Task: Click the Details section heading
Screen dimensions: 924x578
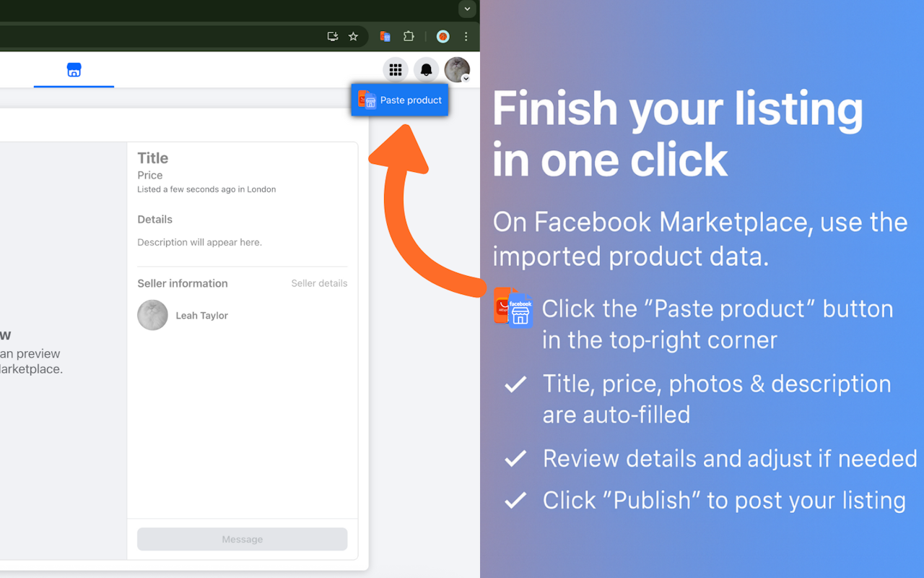Action: tap(155, 219)
